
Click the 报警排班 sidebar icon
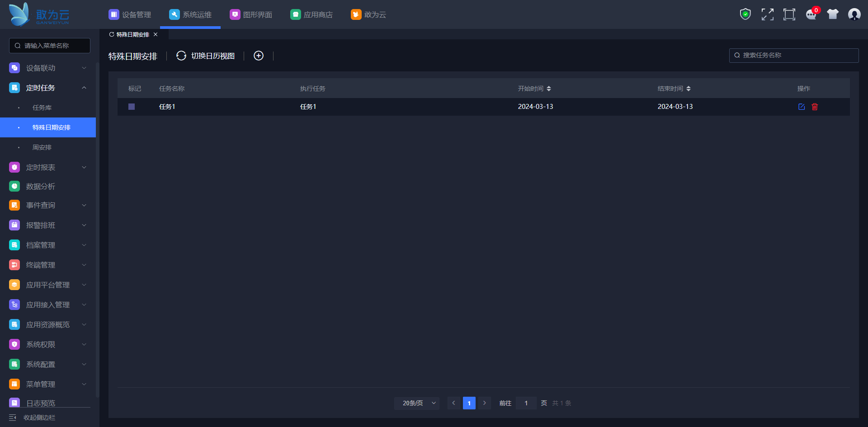coord(14,225)
